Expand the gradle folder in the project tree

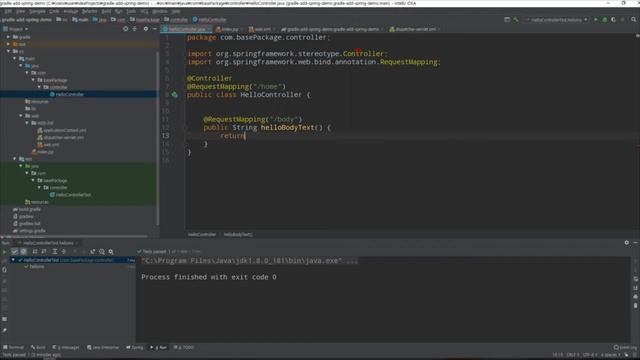tap(9, 37)
